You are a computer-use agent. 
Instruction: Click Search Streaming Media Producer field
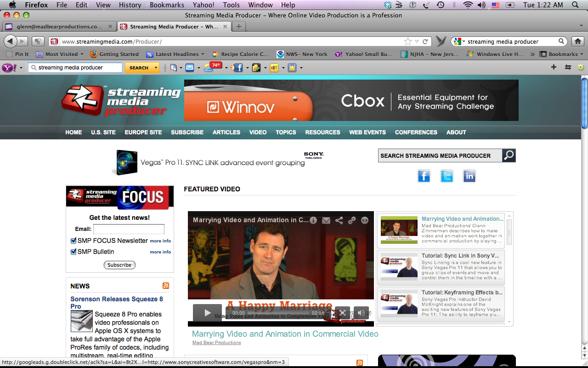coord(440,155)
